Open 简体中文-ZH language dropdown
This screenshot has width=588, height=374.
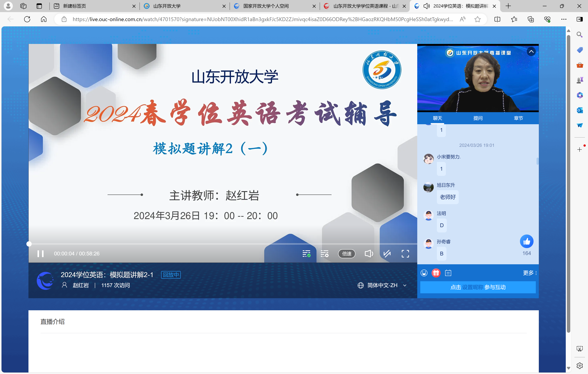[x=382, y=285]
